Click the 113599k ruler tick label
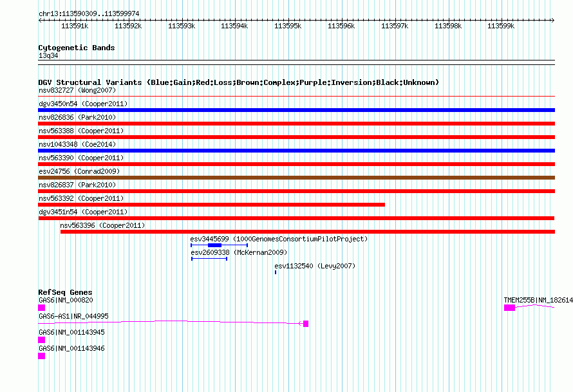This screenshot has width=573, height=392. point(501,26)
